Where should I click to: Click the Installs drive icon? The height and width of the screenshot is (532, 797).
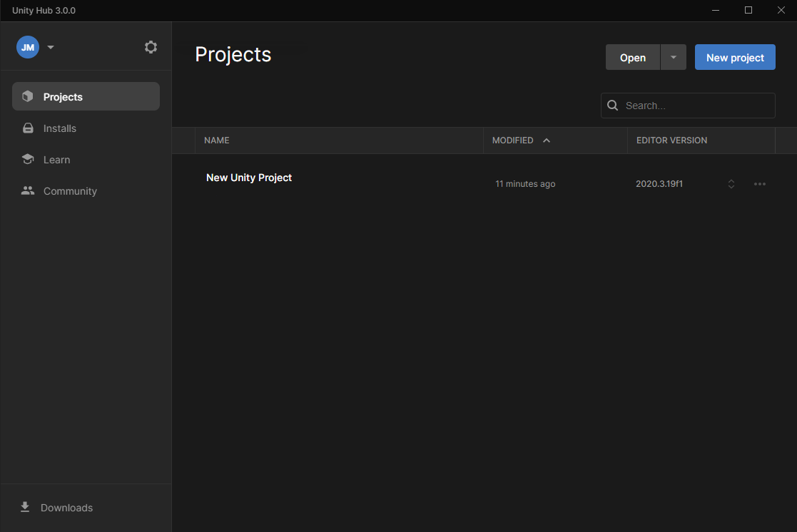tap(28, 128)
